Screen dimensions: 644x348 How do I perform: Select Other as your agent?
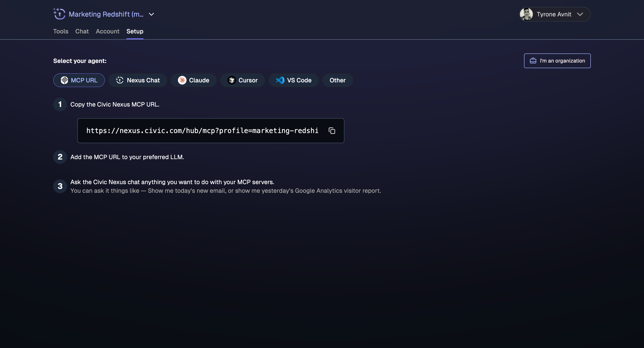click(x=338, y=80)
